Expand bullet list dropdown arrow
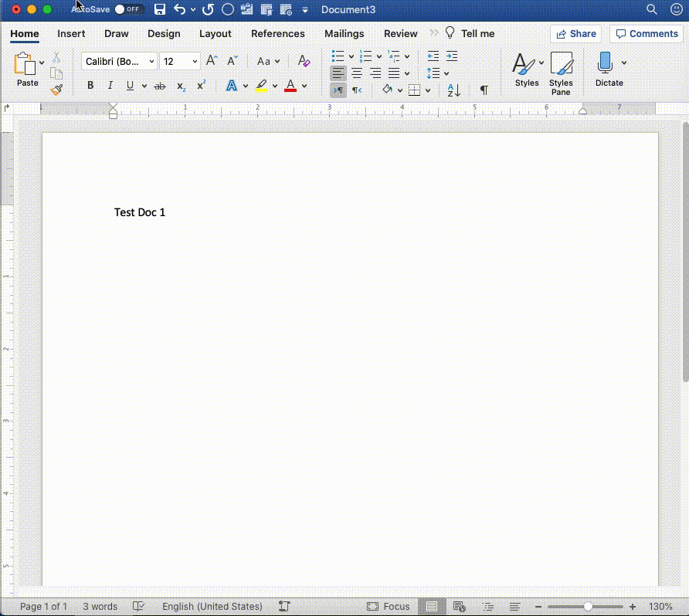This screenshot has height=616, width=689. click(351, 56)
